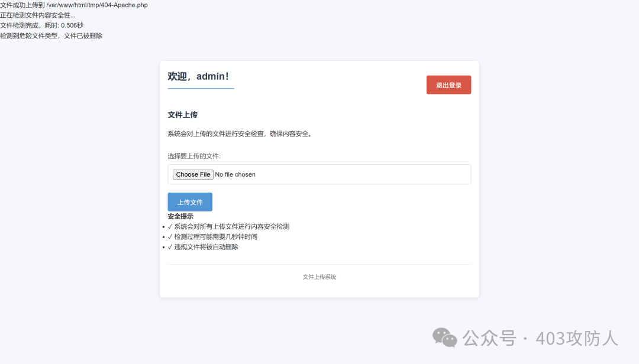
Task: Open the Choose File picker button
Action: [193, 174]
